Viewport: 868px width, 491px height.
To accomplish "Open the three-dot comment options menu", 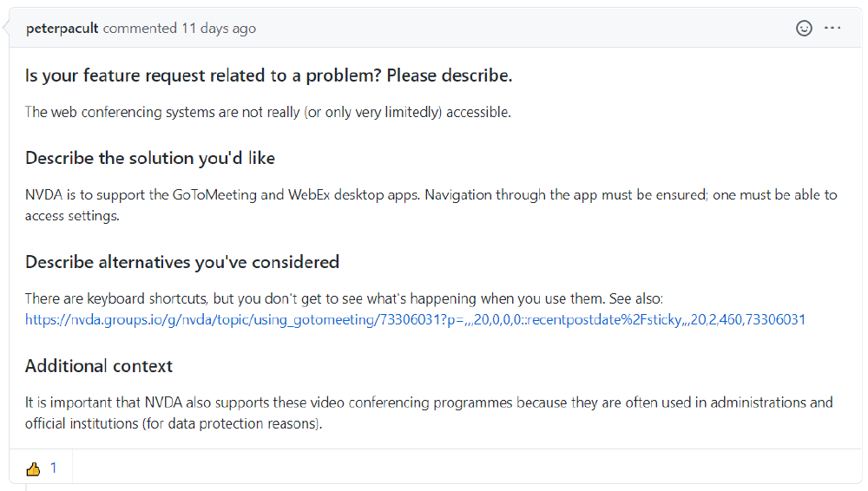I will (832, 28).
